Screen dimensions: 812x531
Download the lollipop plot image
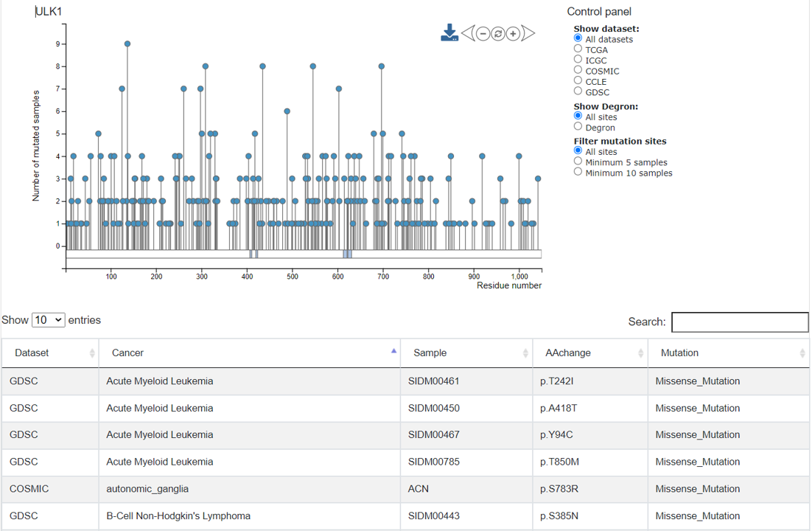coord(449,33)
